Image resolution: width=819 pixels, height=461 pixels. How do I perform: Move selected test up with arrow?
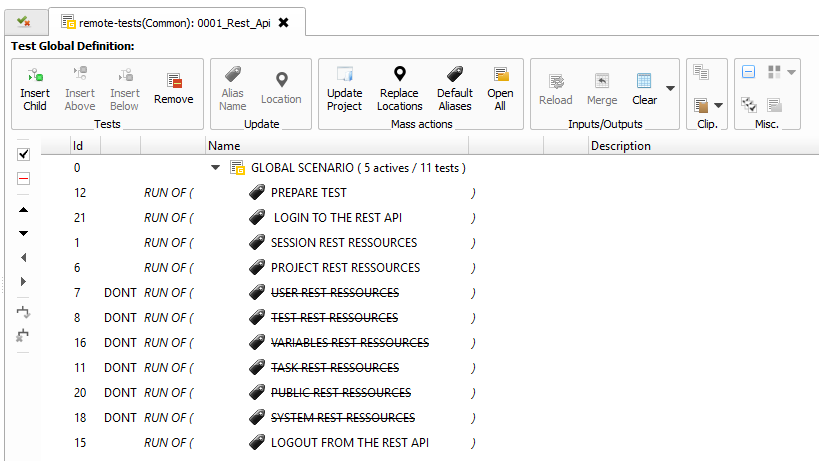click(24, 210)
